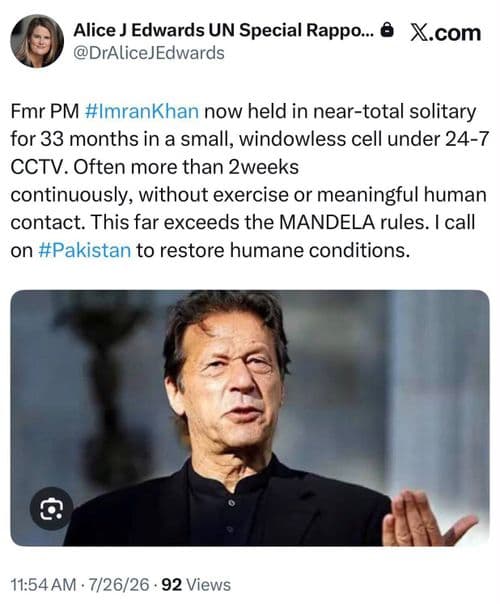Viewport: 500px width, 604px height.
Task: Click the 7/26/26 post date
Action: [x=119, y=585]
